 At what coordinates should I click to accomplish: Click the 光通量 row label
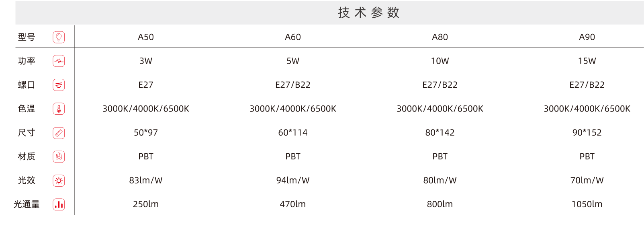[x=27, y=204]
